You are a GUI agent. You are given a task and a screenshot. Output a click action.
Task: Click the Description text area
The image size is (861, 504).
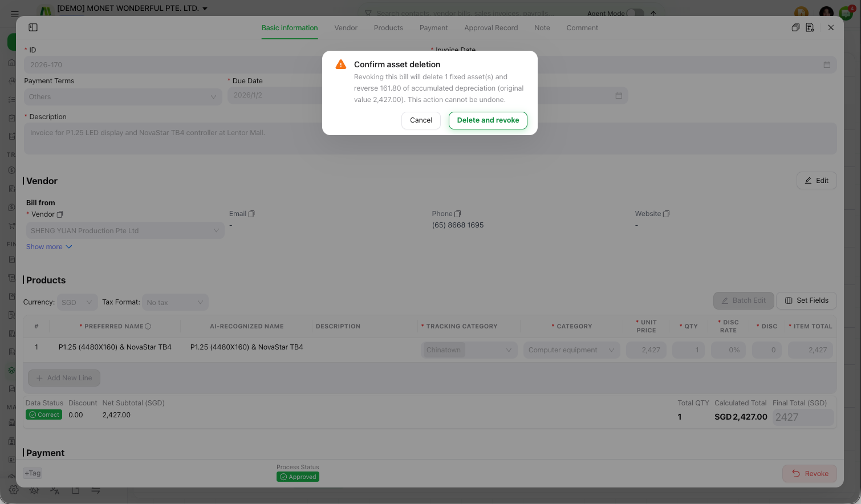click(x=430, y=139)
